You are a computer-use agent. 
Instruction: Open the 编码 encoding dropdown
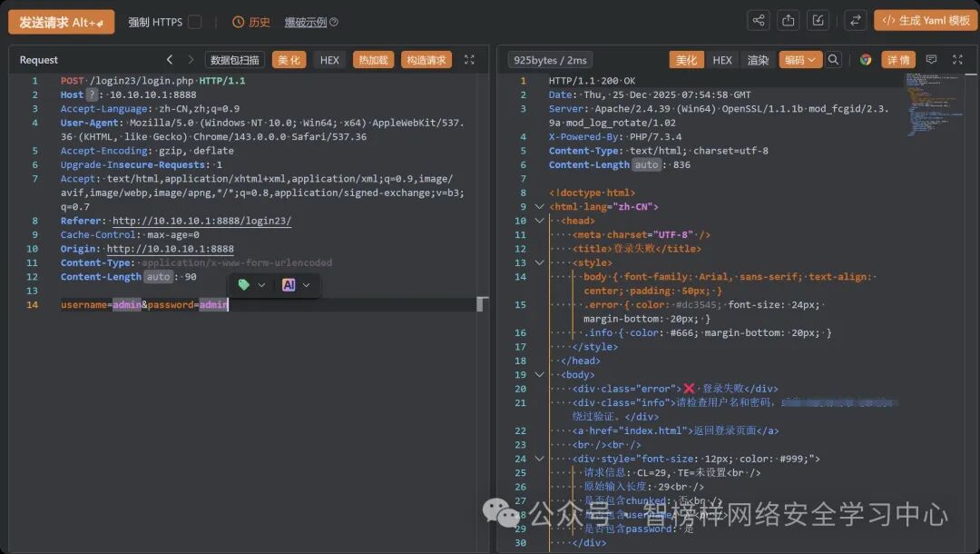pos(800,60)
